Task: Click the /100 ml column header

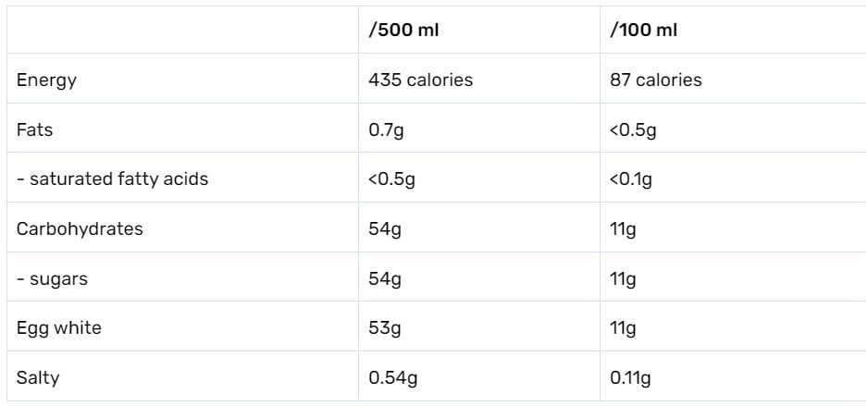Action: click(644, 31)
